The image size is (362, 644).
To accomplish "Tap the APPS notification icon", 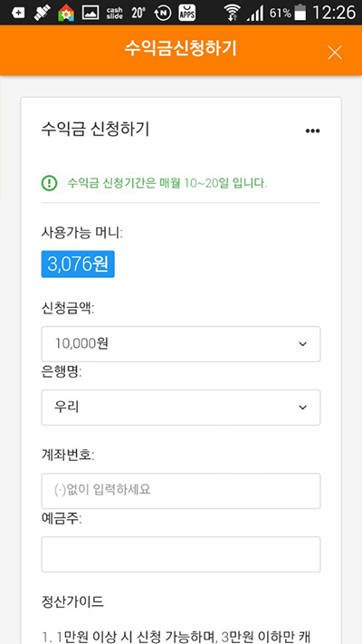I will (x=187, y=13).
